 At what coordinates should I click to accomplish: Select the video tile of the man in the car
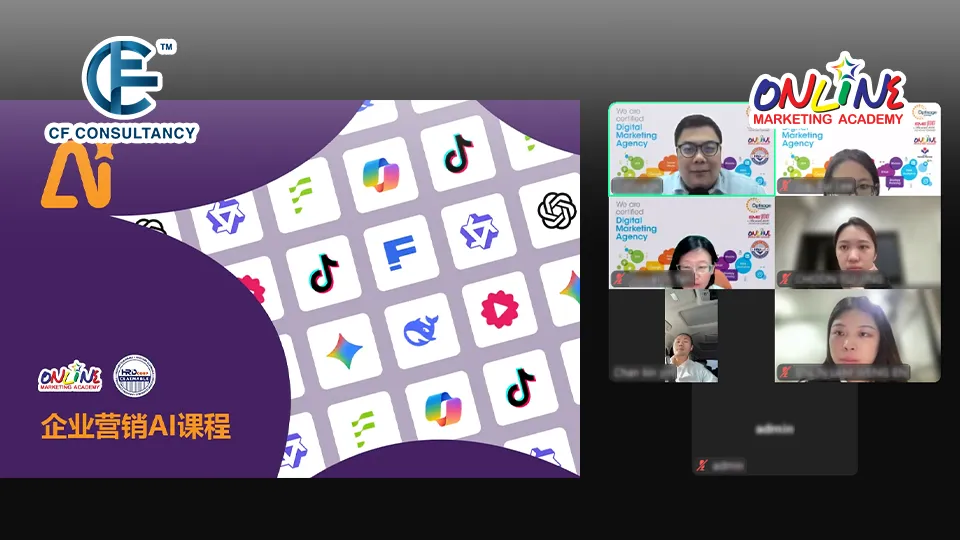(691, 335)
